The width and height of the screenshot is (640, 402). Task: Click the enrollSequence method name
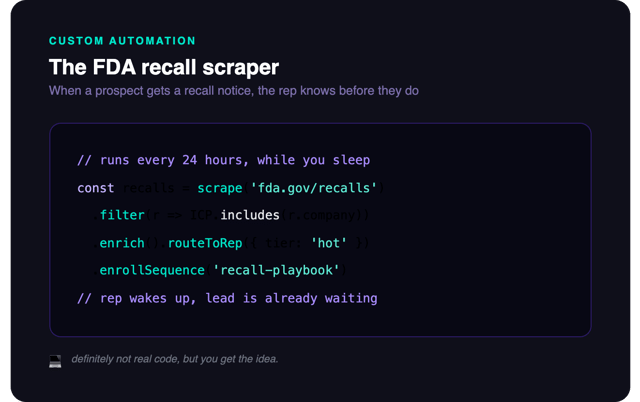tap(152, 270)
